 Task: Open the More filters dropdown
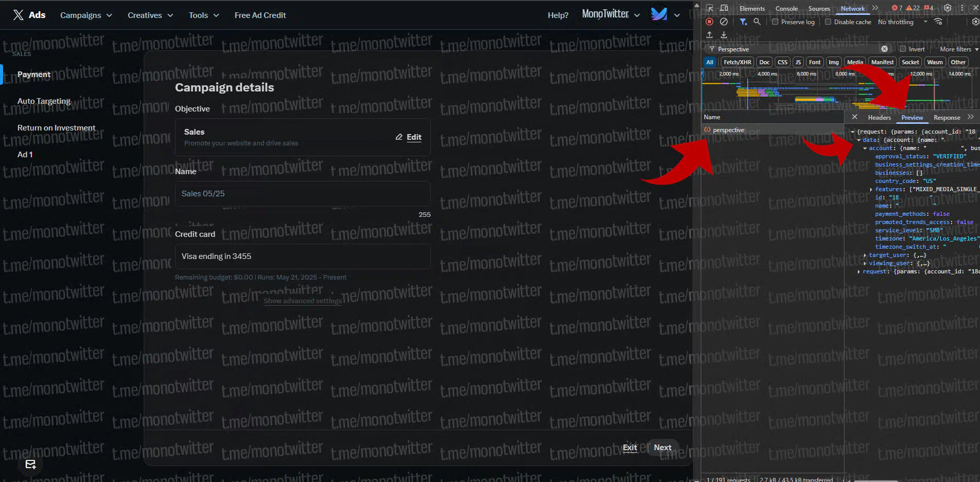coord(959,49)
